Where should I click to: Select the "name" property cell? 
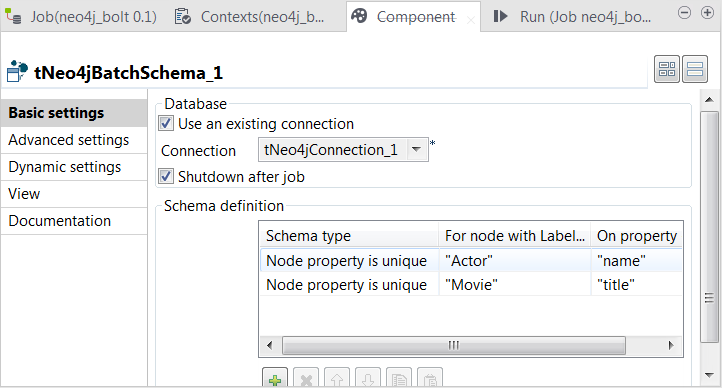[x=637, y=261]
